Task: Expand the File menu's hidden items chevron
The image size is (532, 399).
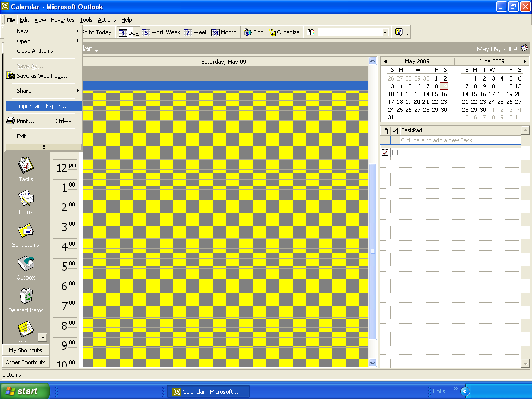Action: point(44,147)
